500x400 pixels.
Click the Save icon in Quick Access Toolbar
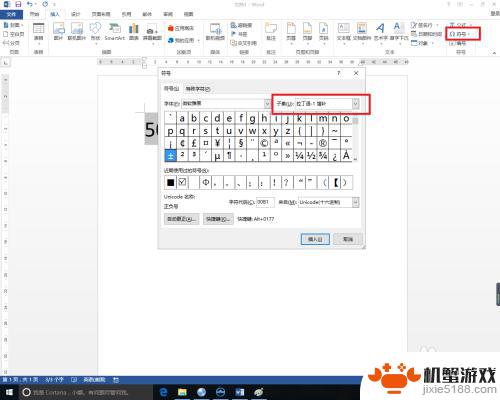click(x=18, y=4)
